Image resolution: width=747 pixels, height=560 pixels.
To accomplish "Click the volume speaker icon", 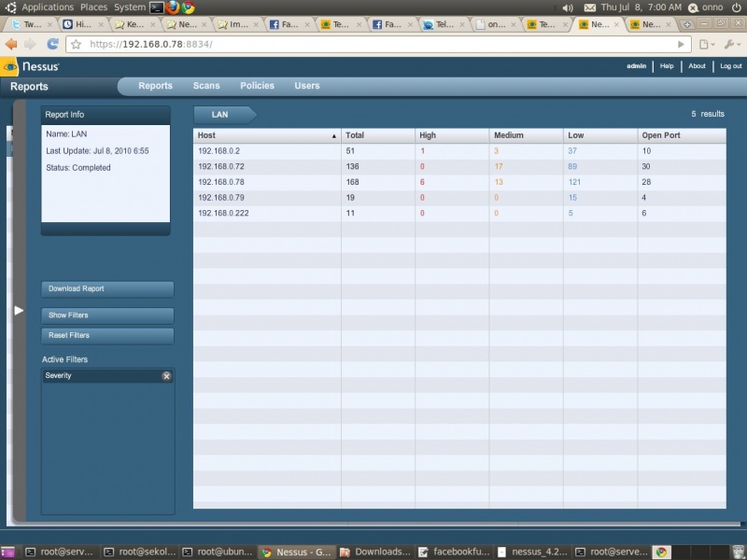I will click(x=568, y=7).
